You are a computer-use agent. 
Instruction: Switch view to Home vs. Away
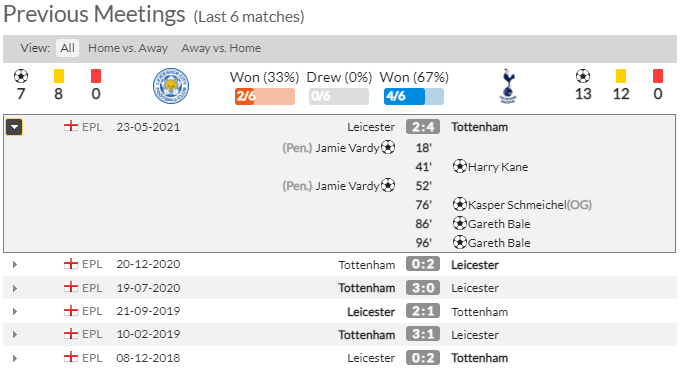click(128, 48)
